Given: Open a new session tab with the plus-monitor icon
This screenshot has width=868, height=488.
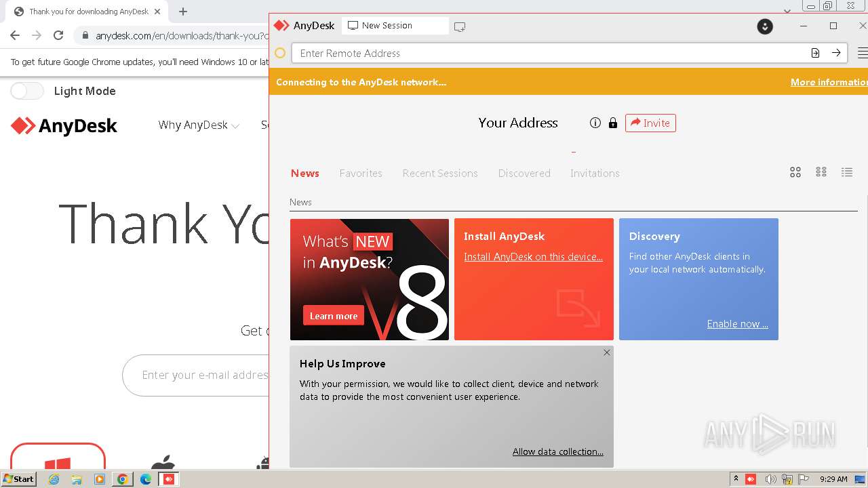Looking at the screenshot, I should tap(460, 26).
